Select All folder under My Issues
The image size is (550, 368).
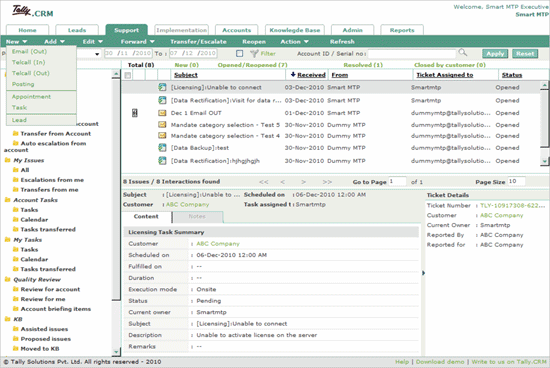(x=21, y=170)
